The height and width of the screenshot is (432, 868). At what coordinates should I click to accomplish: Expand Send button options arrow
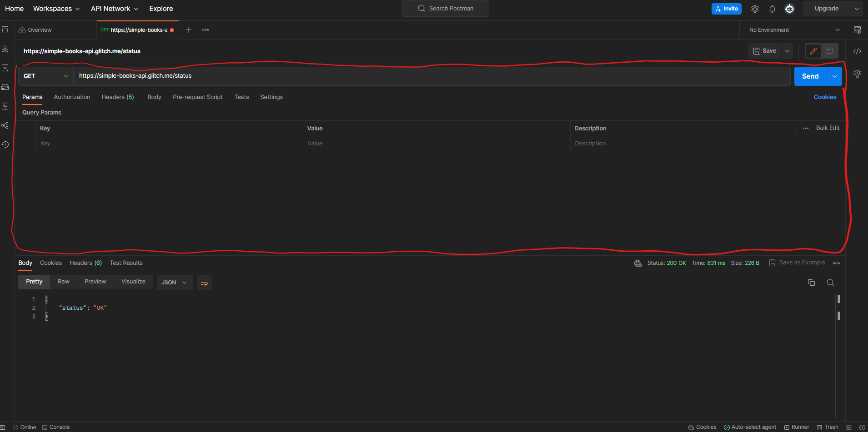[834, 76]
